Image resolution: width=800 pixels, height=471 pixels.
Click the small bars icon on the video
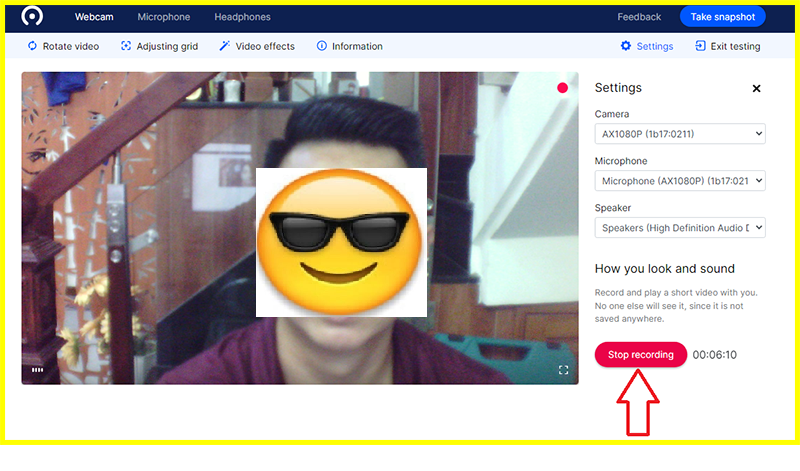(38, 370)
